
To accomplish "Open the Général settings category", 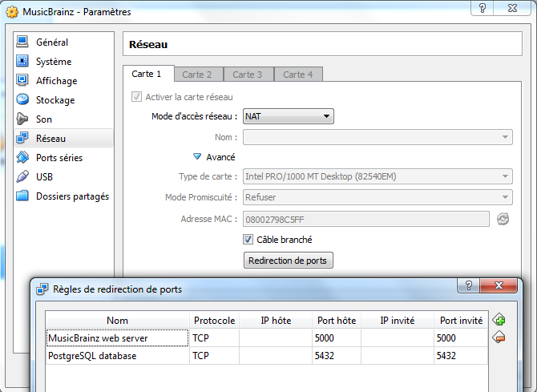I will tap(52, 42).
